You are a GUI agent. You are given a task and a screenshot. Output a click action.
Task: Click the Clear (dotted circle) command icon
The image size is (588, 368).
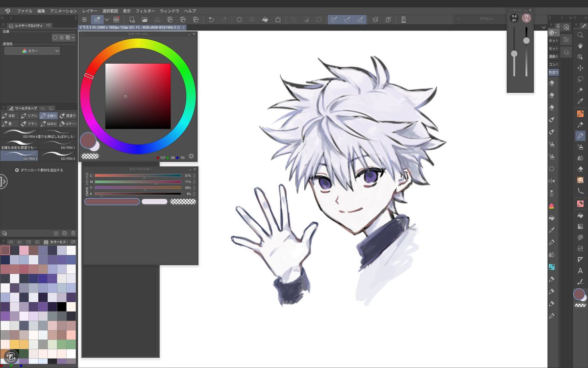pos(240,20)
